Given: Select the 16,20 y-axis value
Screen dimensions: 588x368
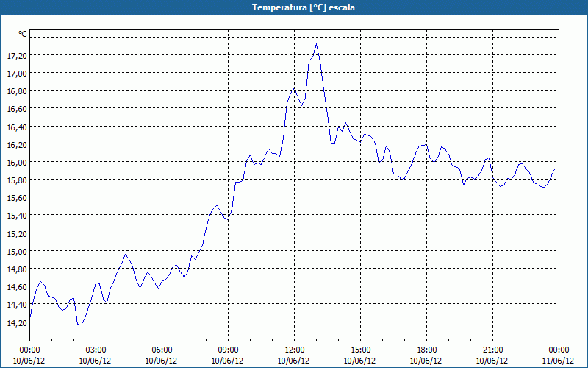Looking at the screenshot, I should (17, 144).
